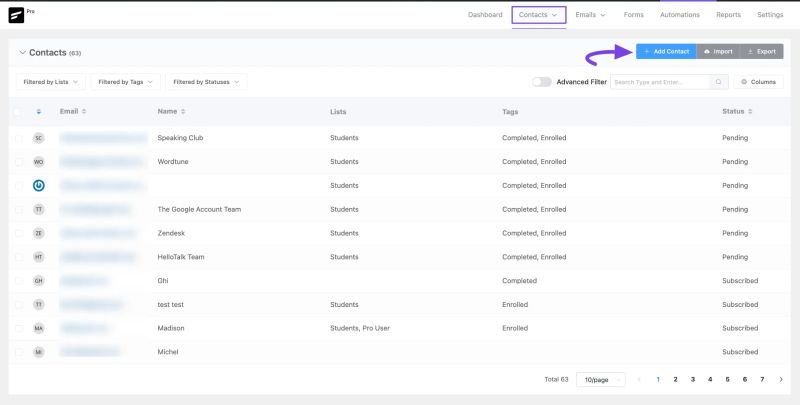
Task: Click the MA avatar for Madison
Action: coord(38,328)
